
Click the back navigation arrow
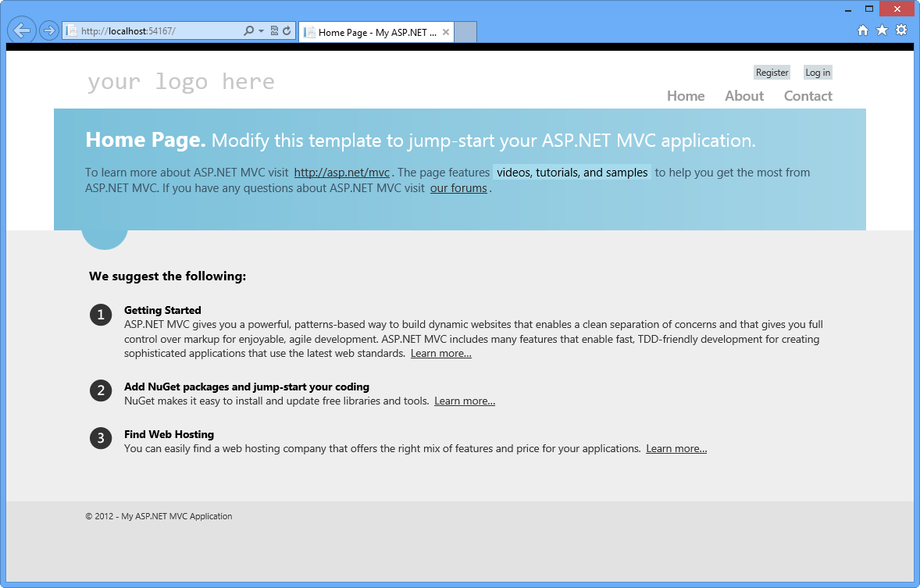pos(21,30)
